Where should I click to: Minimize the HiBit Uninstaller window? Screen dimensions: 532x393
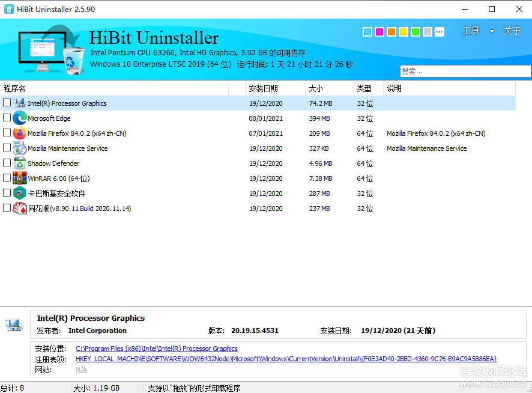click(x=465, y=9)
